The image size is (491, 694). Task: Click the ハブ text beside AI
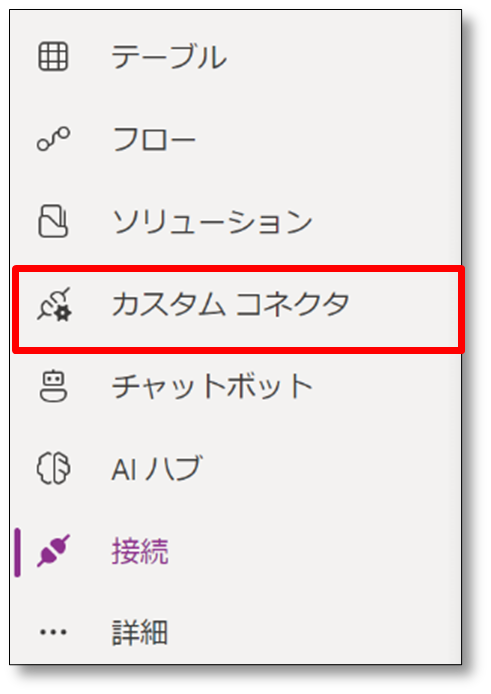[x=174, y=468]
